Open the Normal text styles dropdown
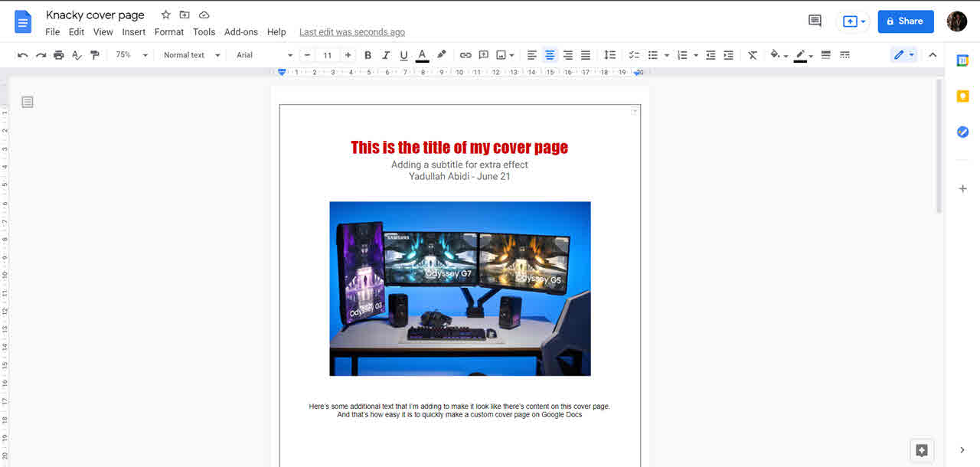This screenshot has width=980, height=467. [191, 55]
